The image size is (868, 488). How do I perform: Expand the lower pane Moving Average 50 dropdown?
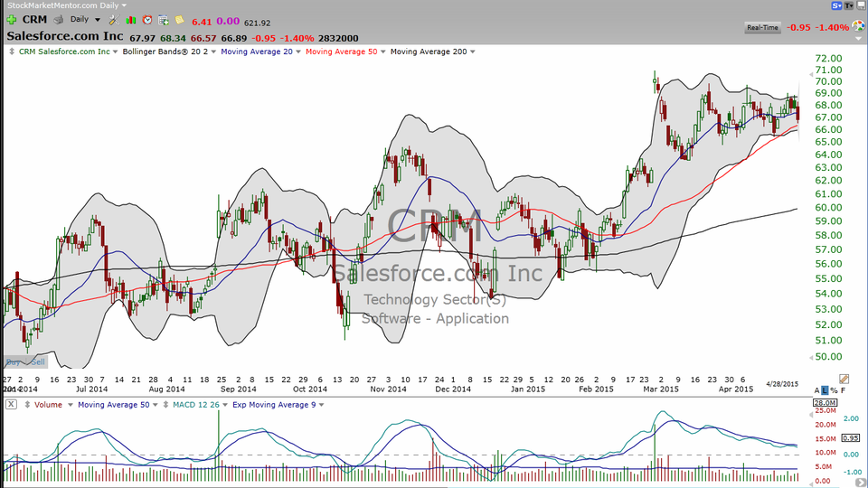[x=156, y=405]
